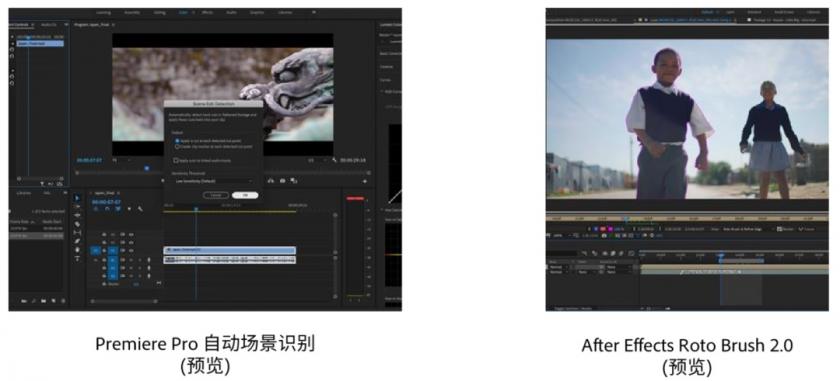Switch to the Editing workspace

click(x=159, y=12)
